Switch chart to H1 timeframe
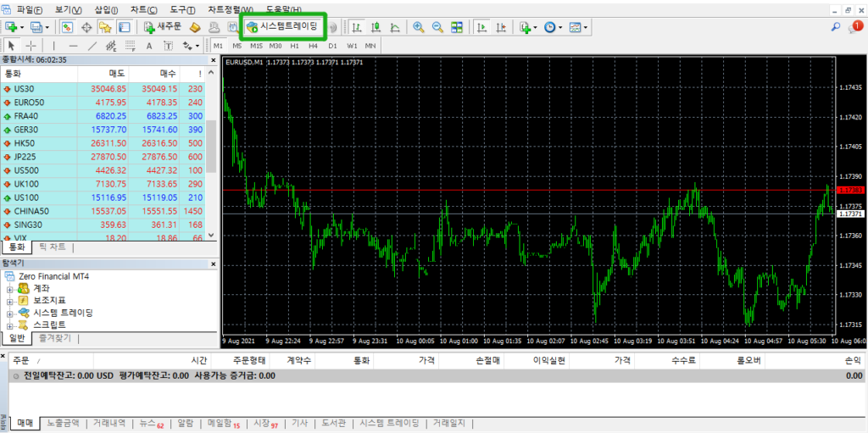The height and width of the screenshot is (433, 868). point(294,46)
